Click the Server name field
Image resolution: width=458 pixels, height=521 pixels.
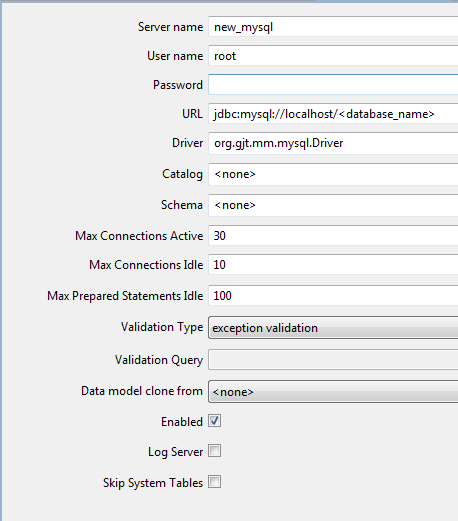(333, 27)
